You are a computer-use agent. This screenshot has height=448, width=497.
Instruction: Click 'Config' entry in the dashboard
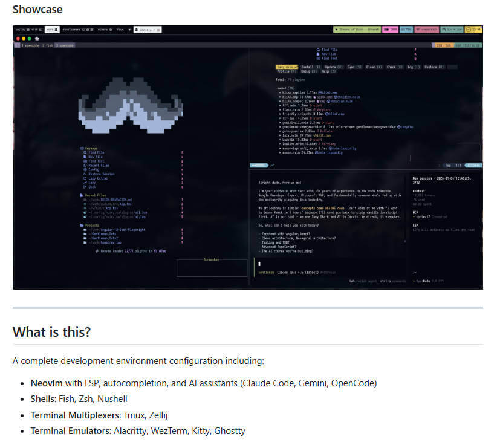click(x=94, y=170)
